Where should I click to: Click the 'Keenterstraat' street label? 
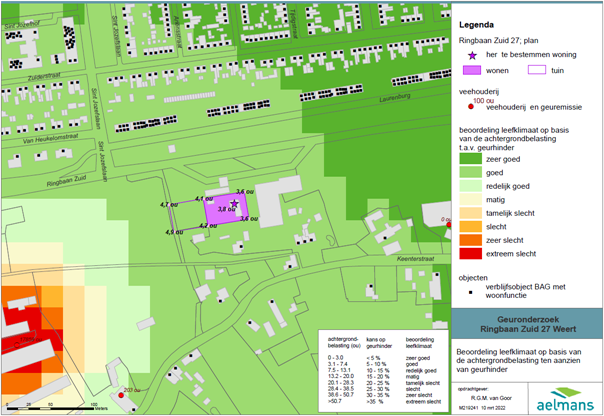[x=415, y=259]
